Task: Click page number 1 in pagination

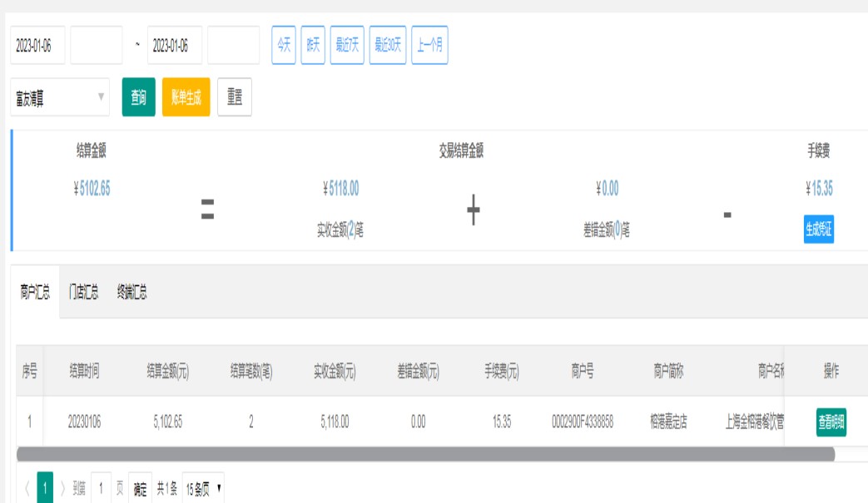Action: tap(45, 489)
